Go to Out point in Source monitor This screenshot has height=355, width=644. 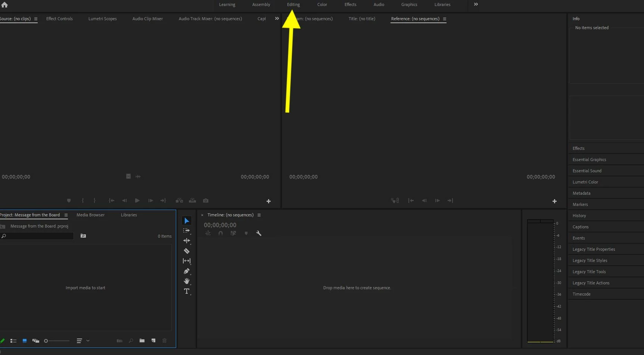tap(163, 201)
